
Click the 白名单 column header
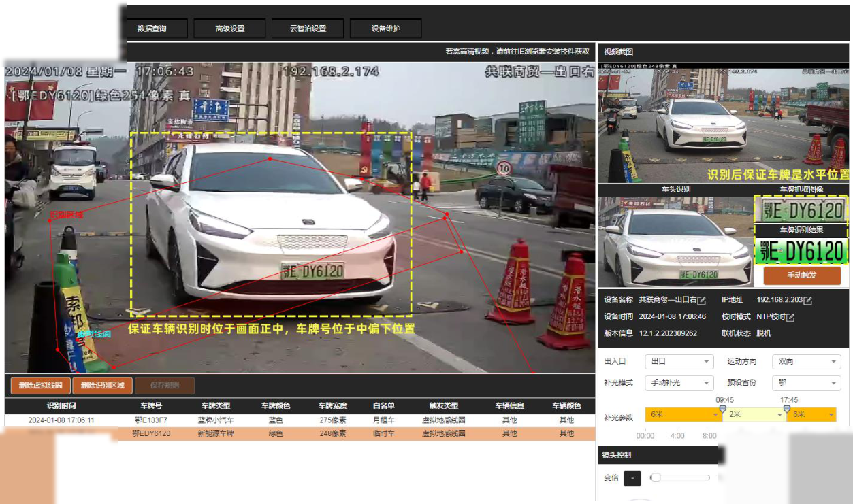click(384, 405)
